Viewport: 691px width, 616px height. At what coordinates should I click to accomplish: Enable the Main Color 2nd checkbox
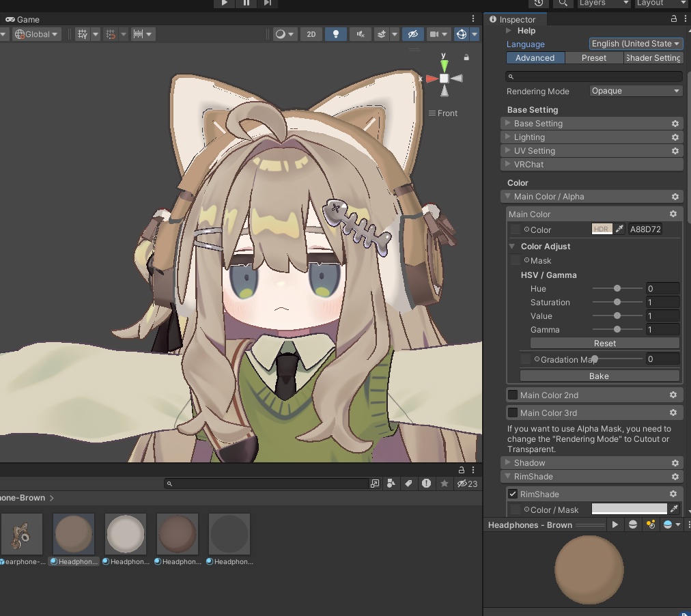tap(513, 395)
